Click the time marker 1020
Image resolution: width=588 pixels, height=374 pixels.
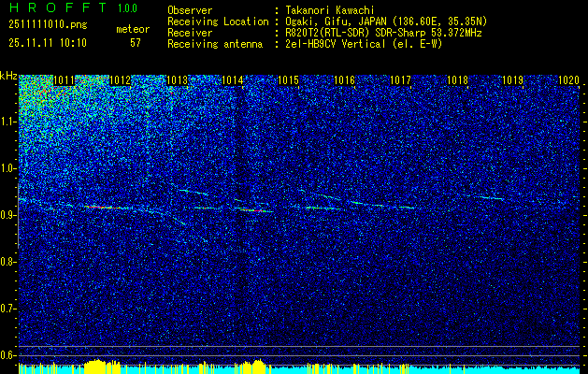pyautogui.click(x=569, y=80)
